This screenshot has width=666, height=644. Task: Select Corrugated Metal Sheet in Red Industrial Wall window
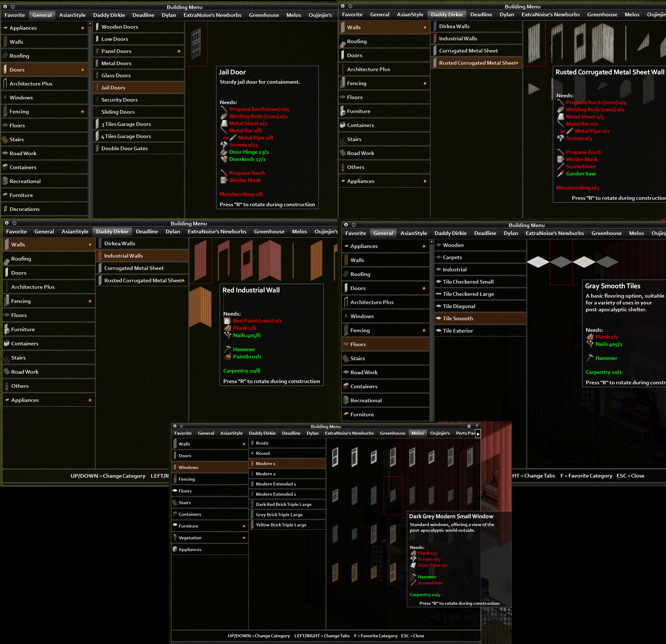pyautogui.click(x=142, y=268)
